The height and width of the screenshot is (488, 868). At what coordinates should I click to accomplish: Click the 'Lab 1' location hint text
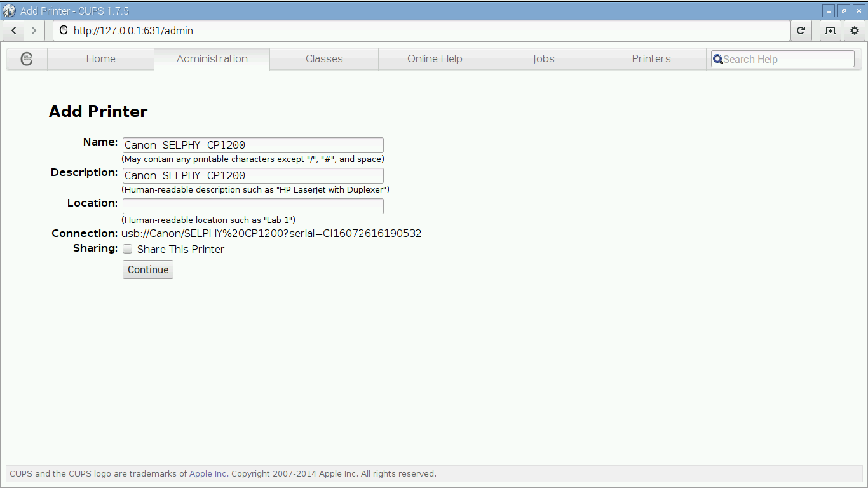pyautogui.click(x=208, y=220)
